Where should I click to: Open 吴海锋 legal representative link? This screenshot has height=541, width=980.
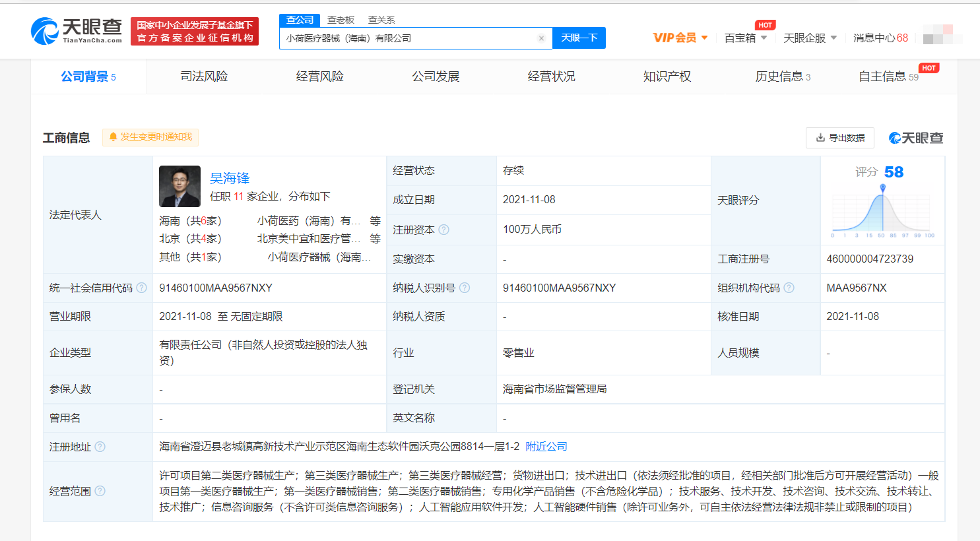[x=230, y=178]
